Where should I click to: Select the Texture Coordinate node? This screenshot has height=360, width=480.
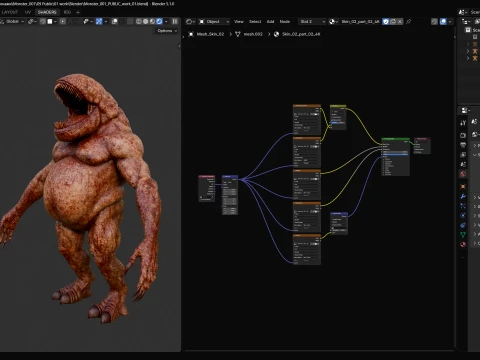207,188
